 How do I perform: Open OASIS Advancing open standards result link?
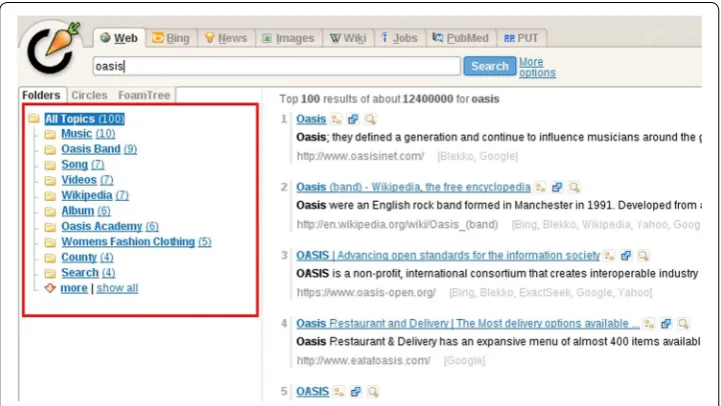(x=448, y=255)
